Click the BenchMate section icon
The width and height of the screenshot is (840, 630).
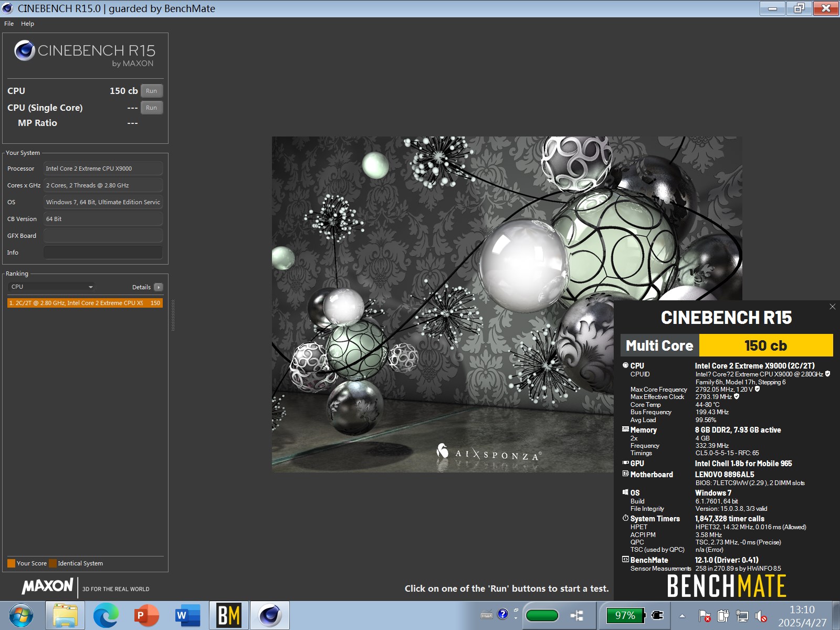pyautogui.click(x=625, y=560)
